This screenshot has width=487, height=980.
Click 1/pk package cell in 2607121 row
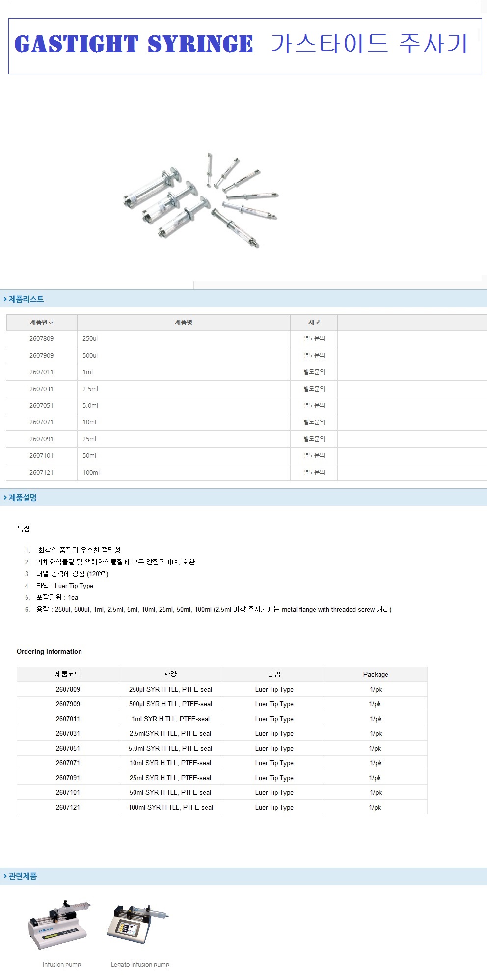tap(376, 807)
